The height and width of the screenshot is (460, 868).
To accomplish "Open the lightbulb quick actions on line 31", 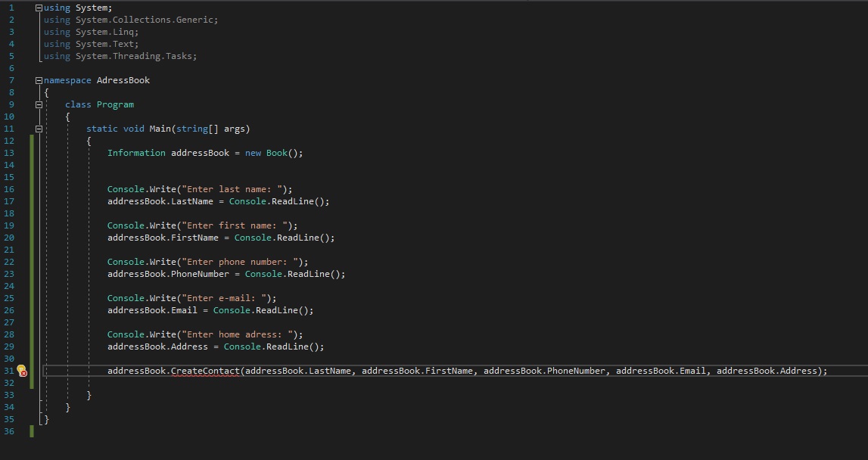I will 22,370.
